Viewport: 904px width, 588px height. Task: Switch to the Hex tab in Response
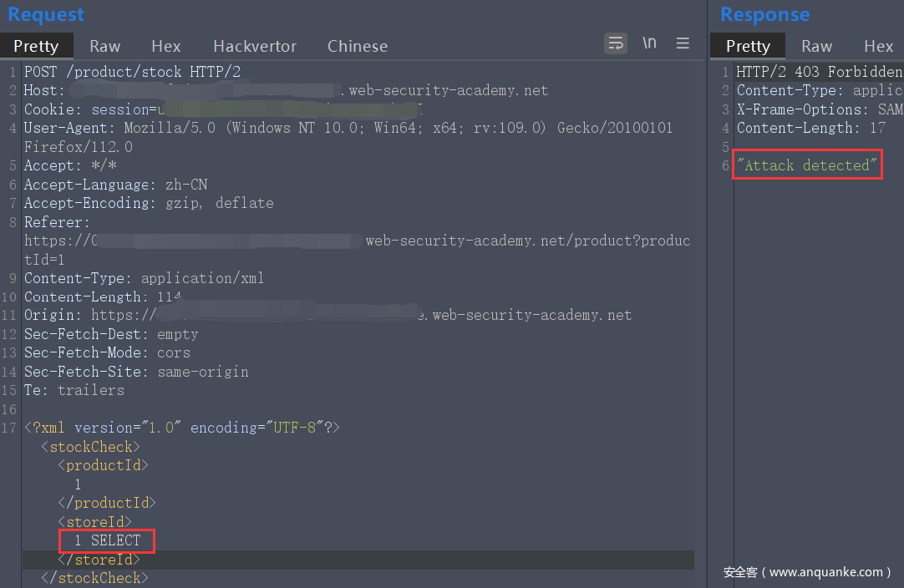click(x=878, y=46)
